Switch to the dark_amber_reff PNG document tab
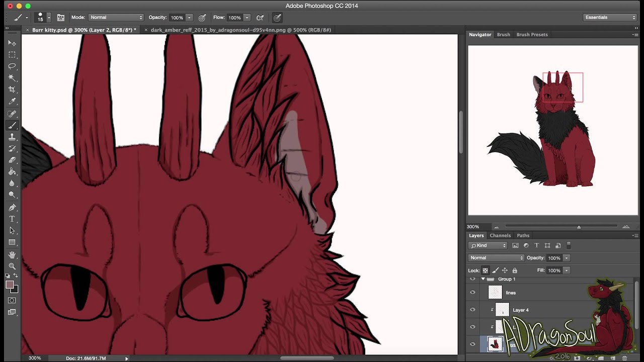This screenshot has height=362, width=644. pos(240,30)
